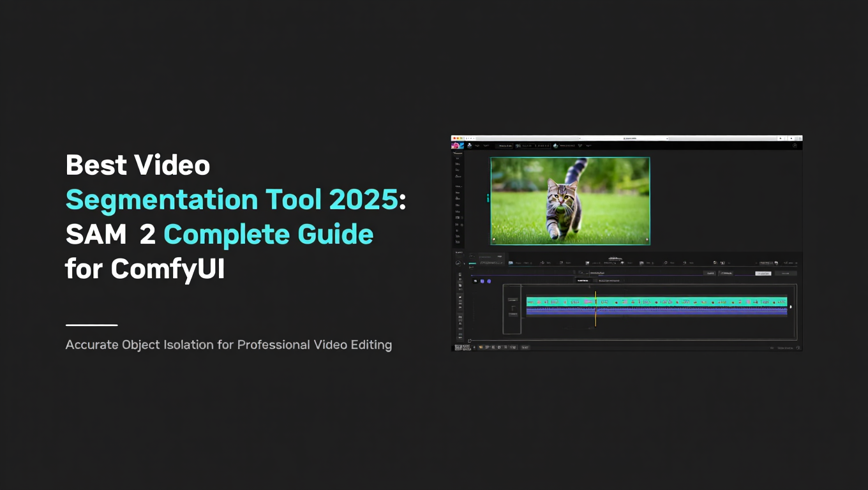The height and width of the screenshot is (490, 868).
Task: Expand the dropdown arrow on the browser tab bar
Action: 667,138
